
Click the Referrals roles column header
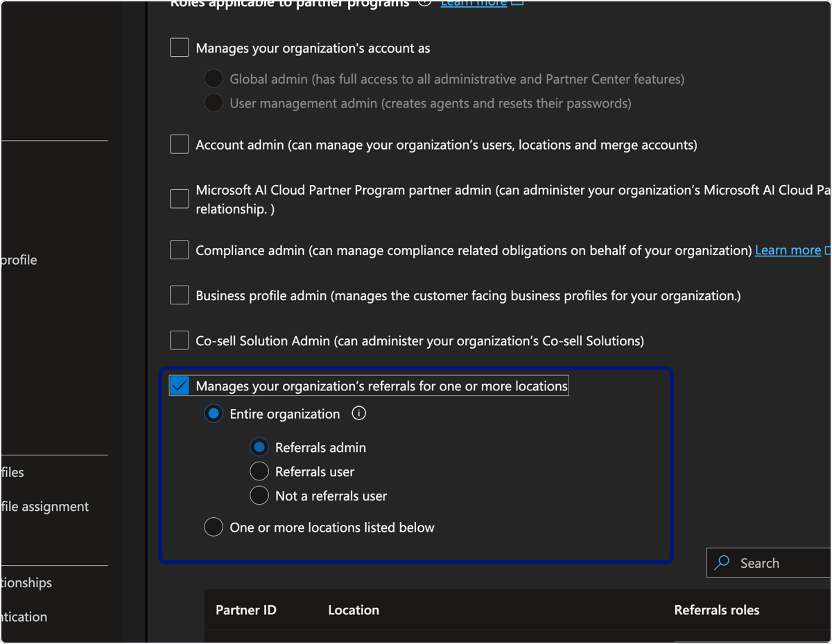coord(717,610)
